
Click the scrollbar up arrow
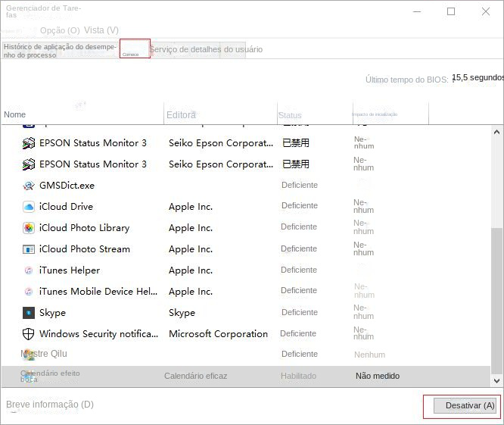[496, 132]
